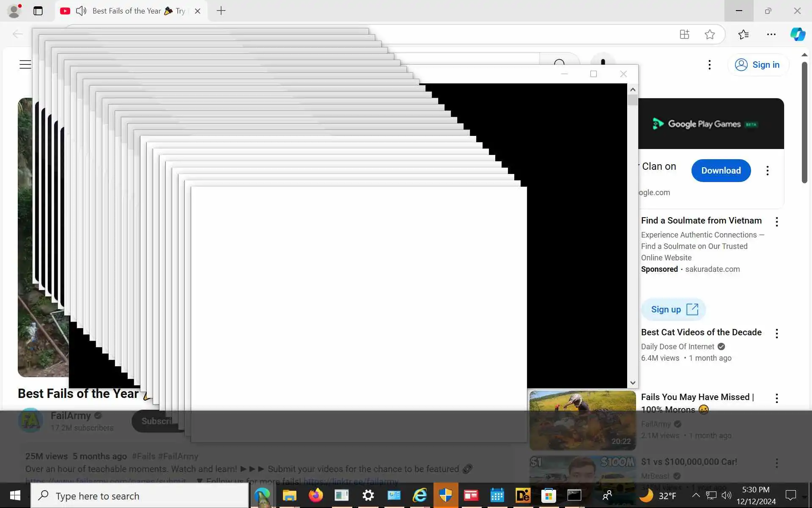Open the Edge favorites list icon
The image size is (812, 508).
[743, 34]
